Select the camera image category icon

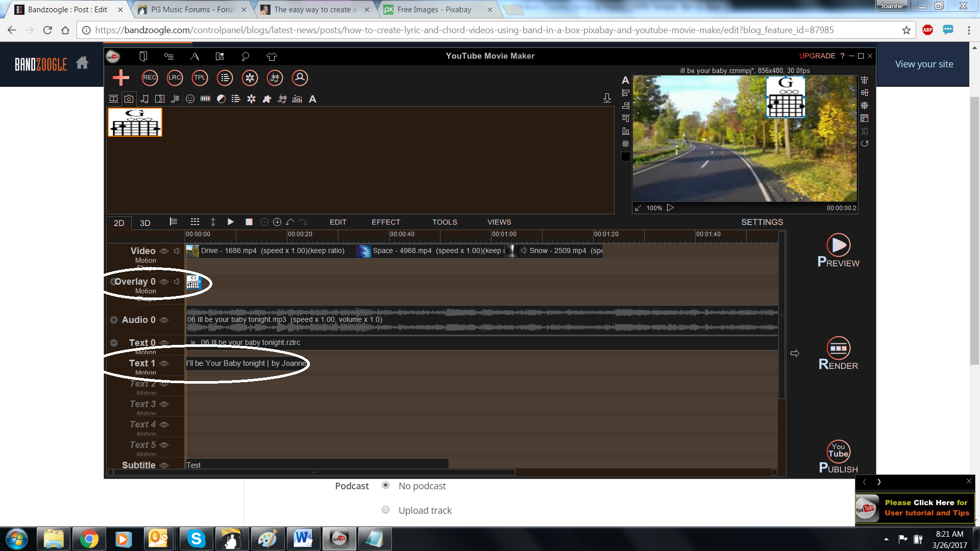[x=129, y=99]
